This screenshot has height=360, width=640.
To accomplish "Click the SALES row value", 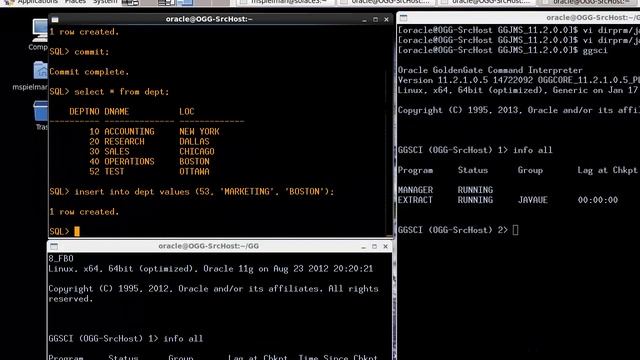I will click(x=117, y=151).
